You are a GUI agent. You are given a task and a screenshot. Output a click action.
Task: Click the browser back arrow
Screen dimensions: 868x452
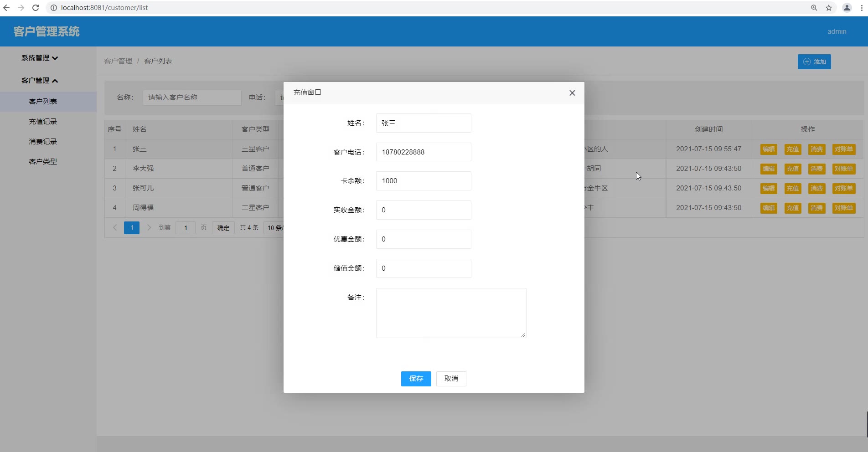[x=6, y=8]
